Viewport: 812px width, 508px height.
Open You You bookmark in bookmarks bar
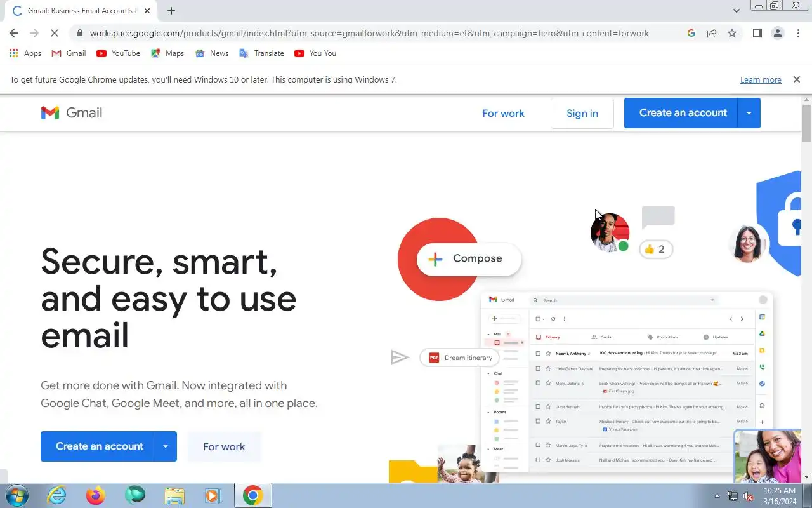pyautogui.click(x=315, y=53)
